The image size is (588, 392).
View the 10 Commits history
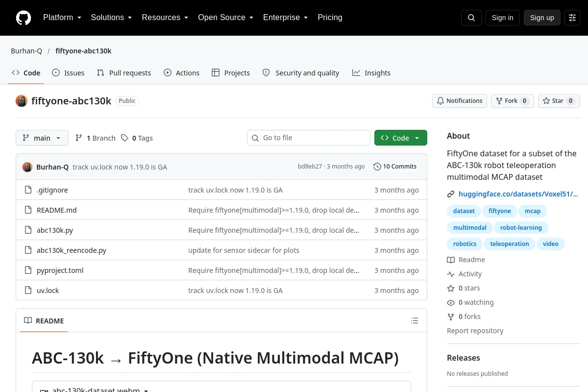[x=395, y=167]
